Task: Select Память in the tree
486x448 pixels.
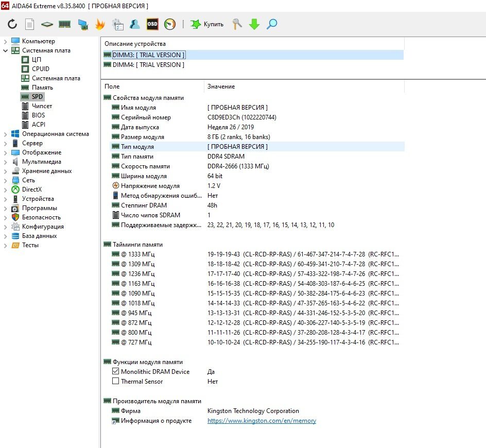Action: tap(42, 88)
